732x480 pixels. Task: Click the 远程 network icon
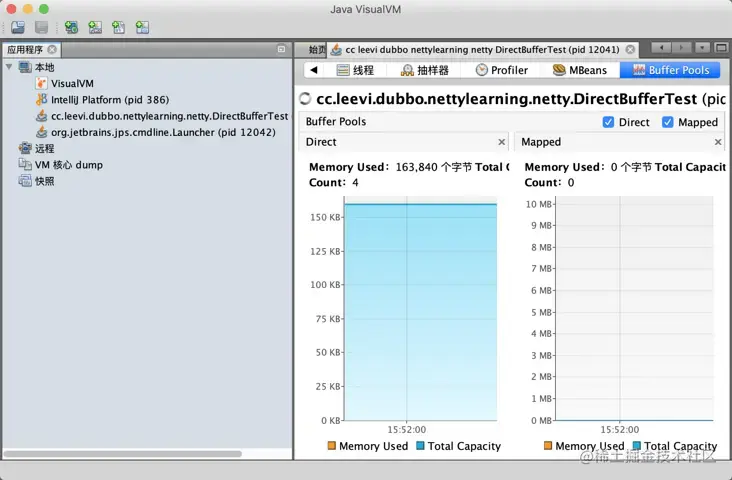[x=25, y=148]
